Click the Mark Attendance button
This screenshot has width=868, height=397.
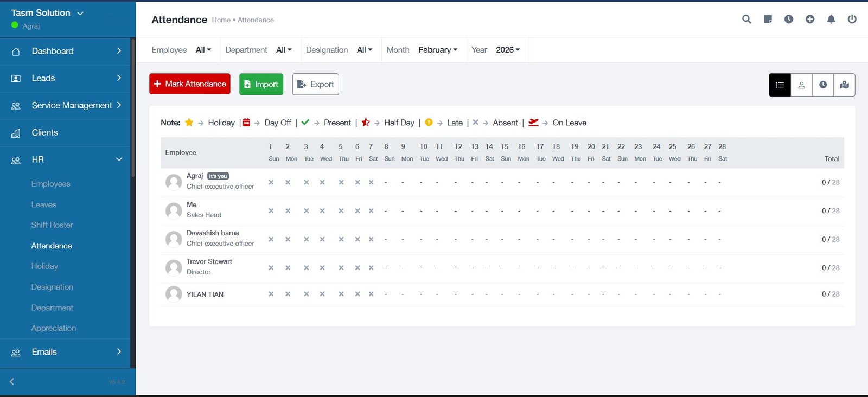pyautogui.click(x=190, y=84)
